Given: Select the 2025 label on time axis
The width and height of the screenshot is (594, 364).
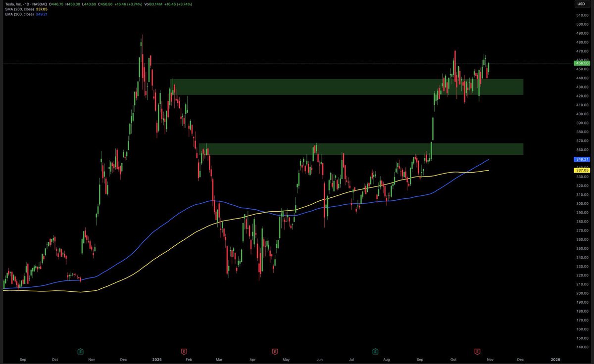Looking at the screenshot, I should coord(157,360).
